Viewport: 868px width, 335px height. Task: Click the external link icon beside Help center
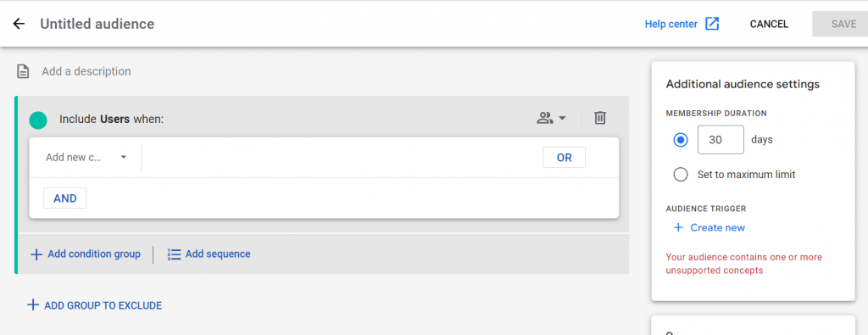[x=712, y=24]
